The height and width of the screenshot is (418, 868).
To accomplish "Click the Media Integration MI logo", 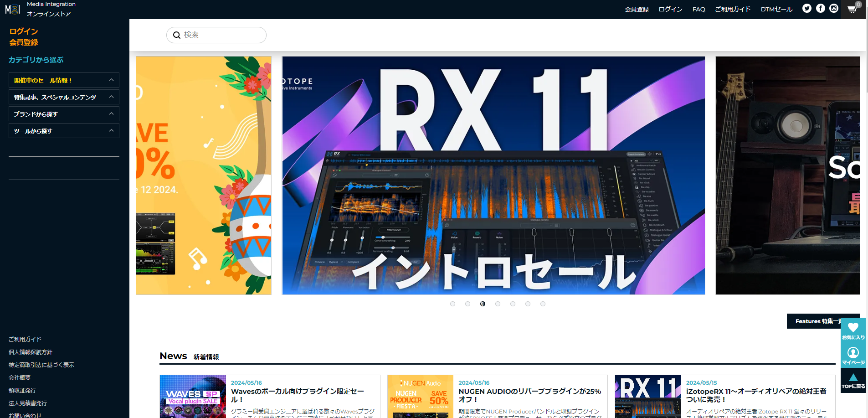I will (x=12, y=9).
